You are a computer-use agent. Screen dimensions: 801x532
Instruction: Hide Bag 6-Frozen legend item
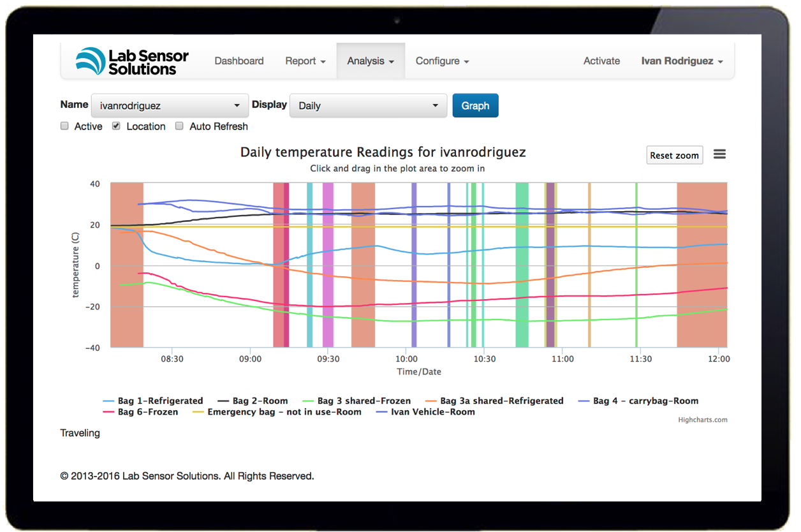point(140,412)
